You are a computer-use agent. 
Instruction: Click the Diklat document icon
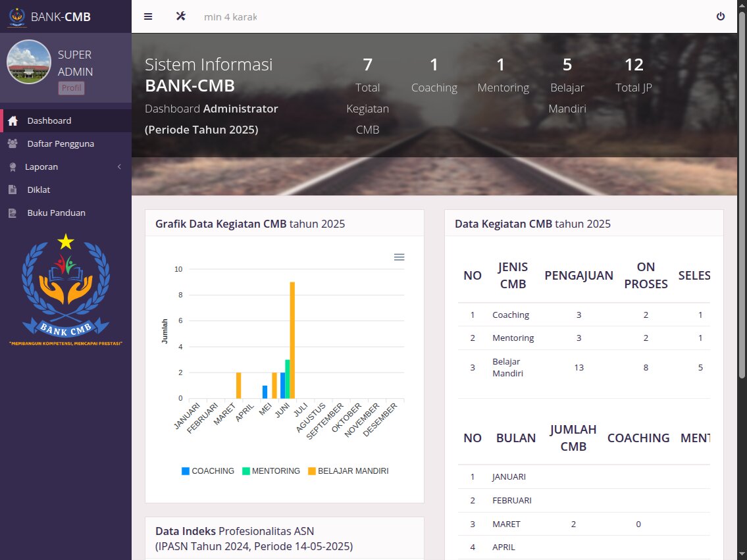13,190
